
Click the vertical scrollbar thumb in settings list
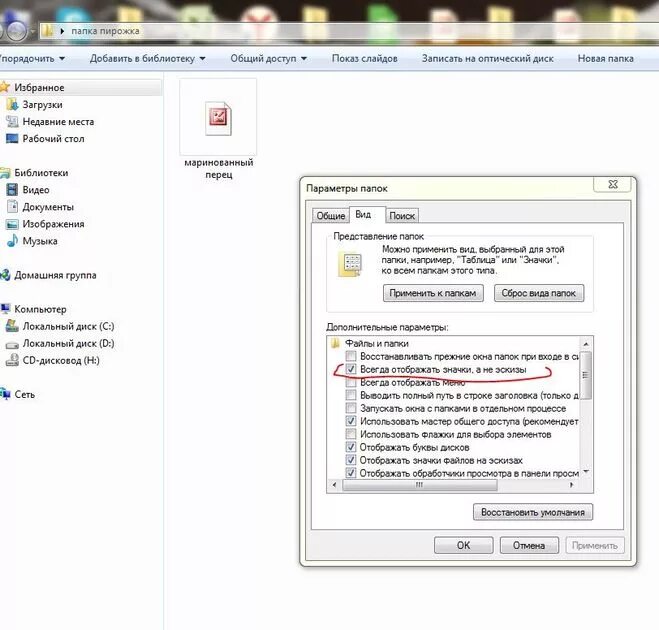pyautogui.click(x=586, y=375)
